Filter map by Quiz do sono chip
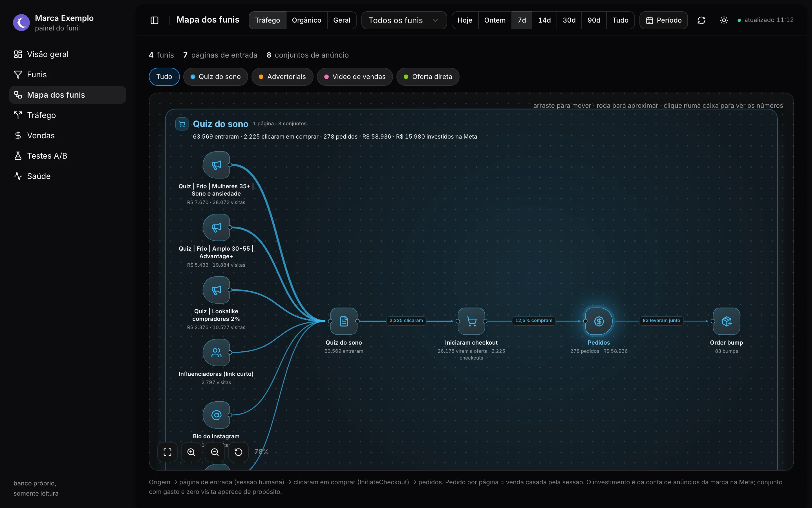Image resolution: width=812 pixels, height=508 pixels. [x=215, y=76]
